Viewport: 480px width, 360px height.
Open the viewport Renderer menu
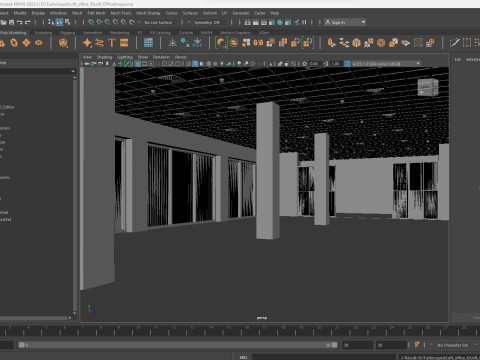(x=161, y=57)
